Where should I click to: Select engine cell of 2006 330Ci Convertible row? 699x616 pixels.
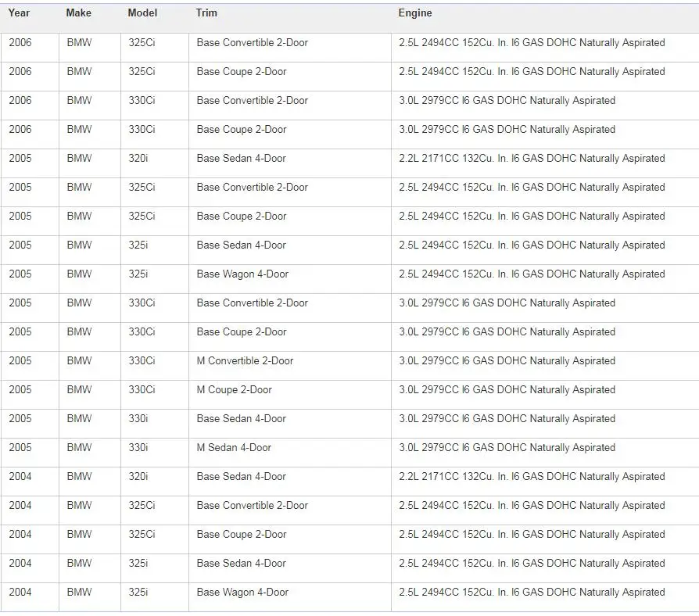click(x=545, y=106)
